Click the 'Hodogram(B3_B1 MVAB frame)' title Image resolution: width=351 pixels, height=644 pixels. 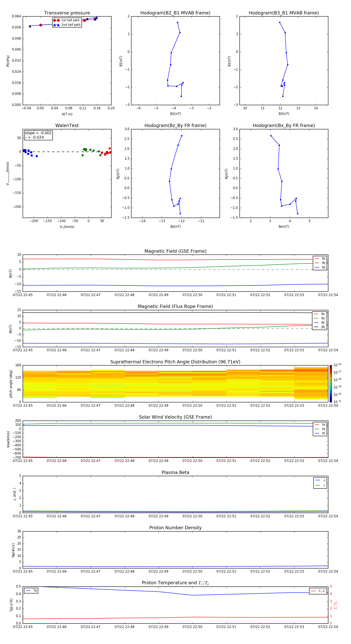click(x=284, y=13)
